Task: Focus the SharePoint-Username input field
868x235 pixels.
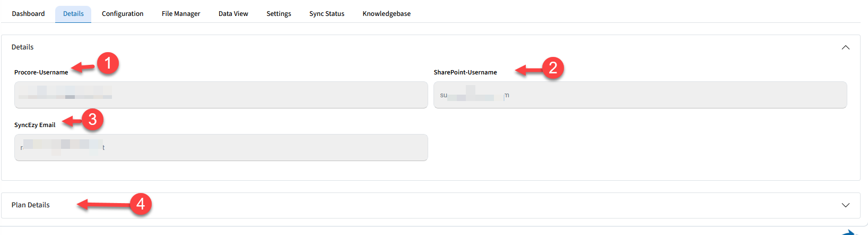Action: (x=640, y=95)
